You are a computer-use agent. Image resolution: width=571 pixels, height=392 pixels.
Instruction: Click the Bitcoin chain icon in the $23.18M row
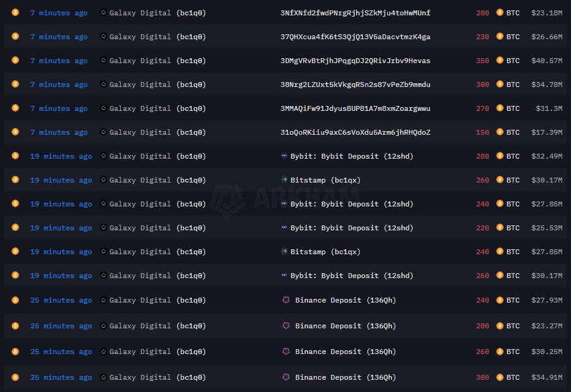15,12
